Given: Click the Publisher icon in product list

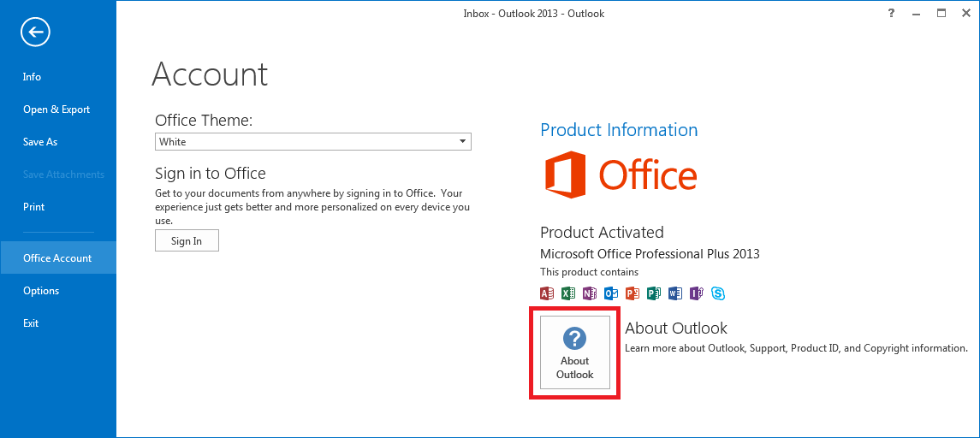Looking at the screenshot, I should pyautogui.click(x=654, y=293).
